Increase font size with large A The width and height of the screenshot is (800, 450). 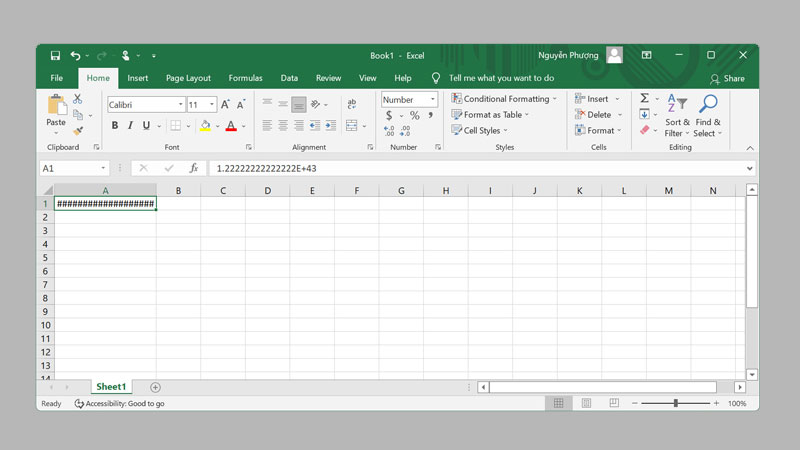pyautogui.click(x=225, y=105)
